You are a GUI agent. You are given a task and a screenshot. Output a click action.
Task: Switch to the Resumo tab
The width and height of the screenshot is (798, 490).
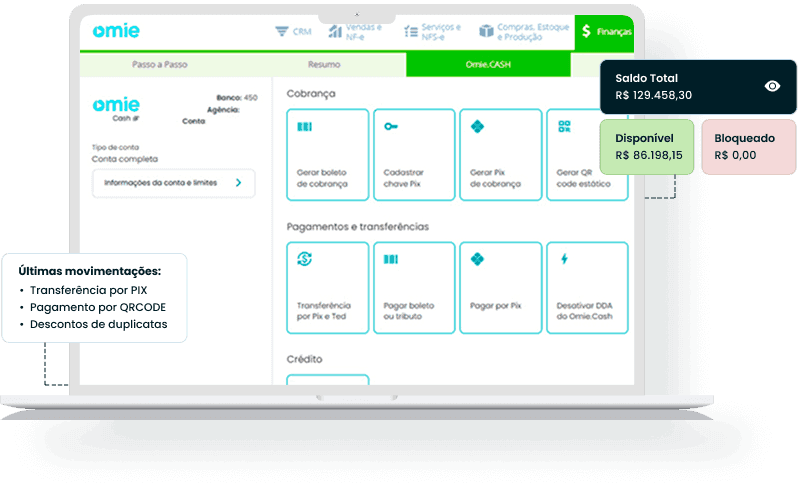[x=324, y=65]
